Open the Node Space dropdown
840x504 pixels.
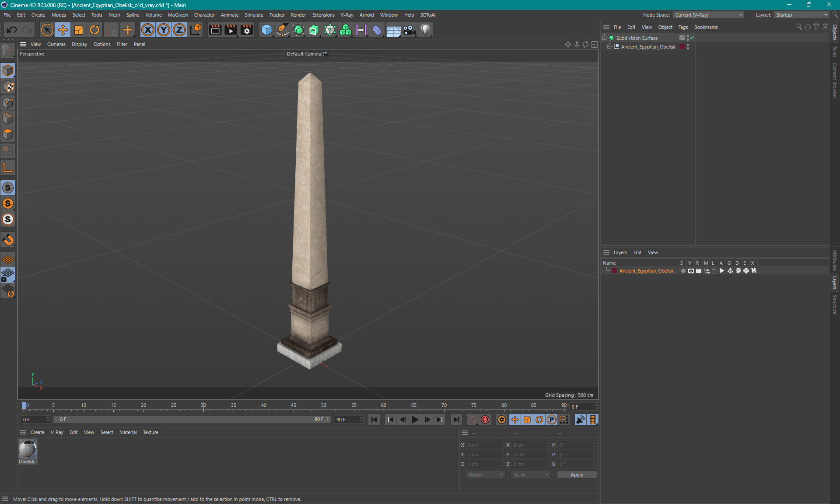[708, 15]
